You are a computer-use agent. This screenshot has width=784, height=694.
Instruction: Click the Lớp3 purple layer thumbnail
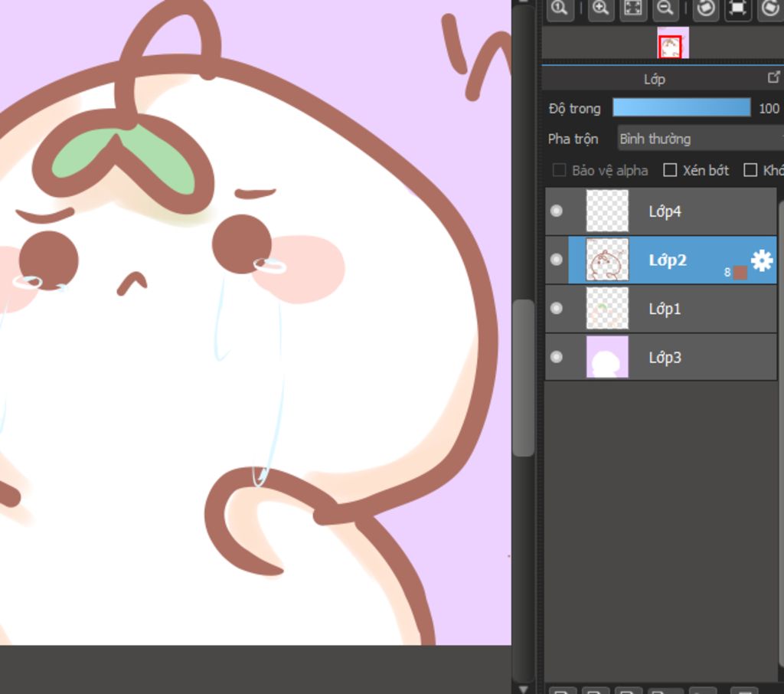pyautogui.click(x=607, y=357)
